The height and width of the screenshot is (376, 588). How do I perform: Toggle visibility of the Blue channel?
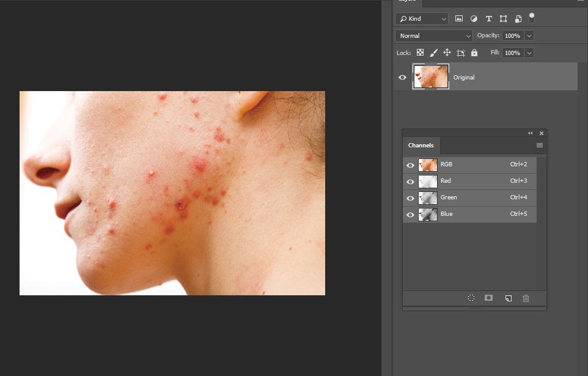(410, 214)
